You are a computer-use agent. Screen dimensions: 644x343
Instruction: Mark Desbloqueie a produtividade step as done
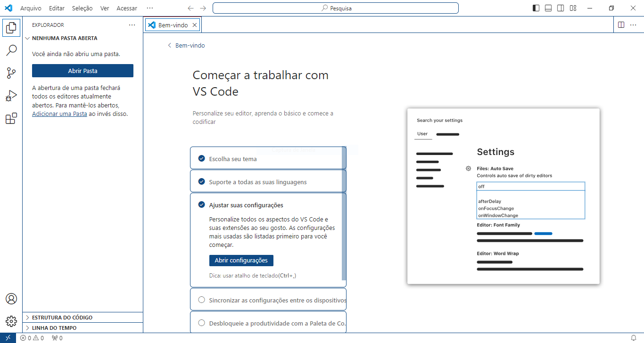tap(202, 323)
